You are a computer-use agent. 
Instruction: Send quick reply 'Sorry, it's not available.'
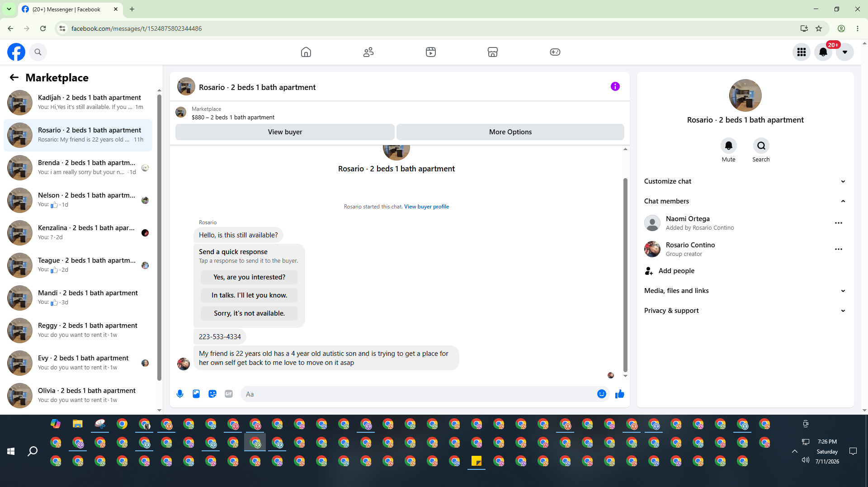click(250, 313)
